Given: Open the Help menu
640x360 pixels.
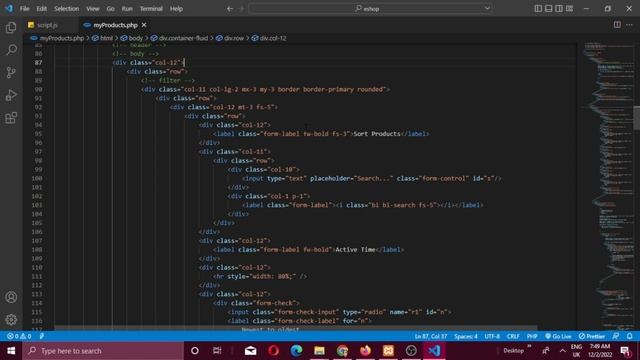Looking at the screenshot, I should click(x=176, y=9).
